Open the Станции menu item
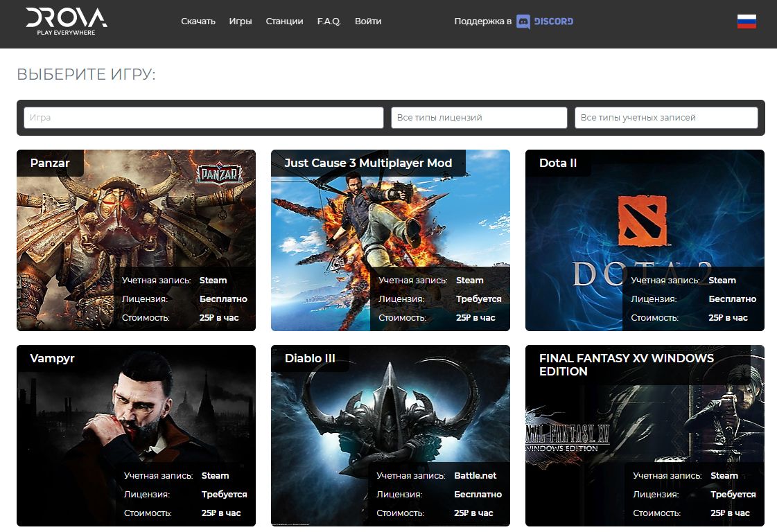The width and height of the screenshot is (777, 532). pos(284,21)
